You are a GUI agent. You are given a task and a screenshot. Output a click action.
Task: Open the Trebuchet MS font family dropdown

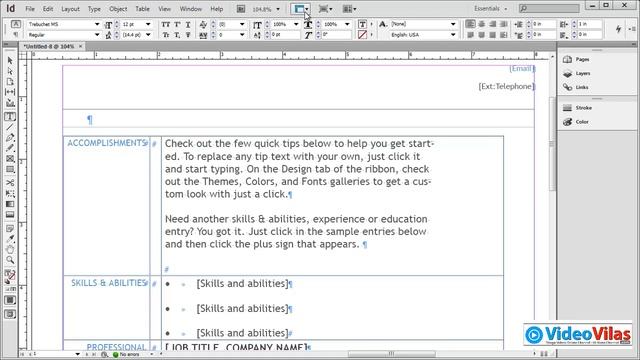(x=97, y=24)
